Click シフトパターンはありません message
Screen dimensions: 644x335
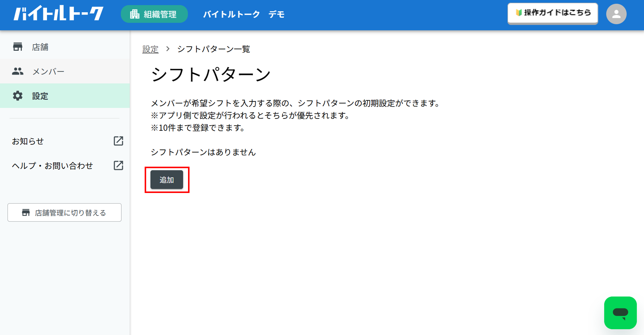point(203,152)
